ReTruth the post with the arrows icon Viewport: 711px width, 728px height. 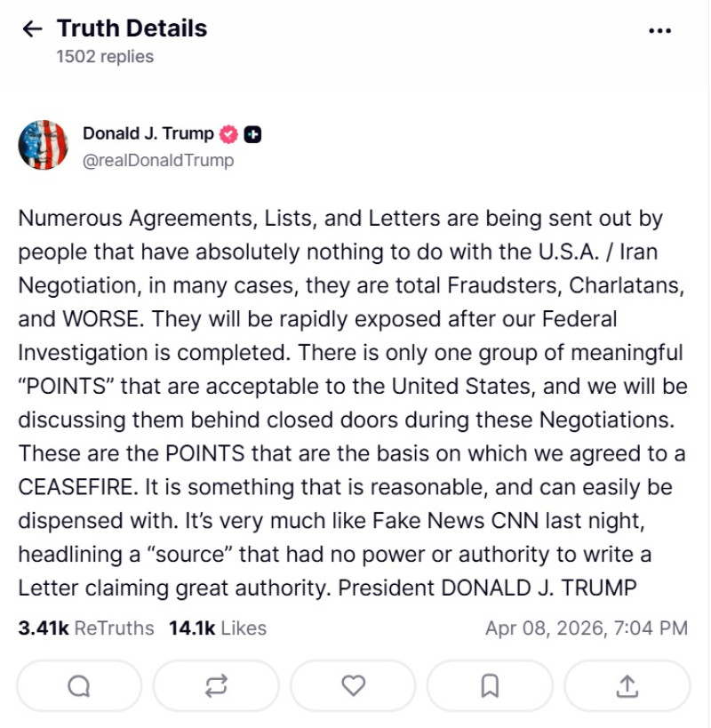pos(216,685)
